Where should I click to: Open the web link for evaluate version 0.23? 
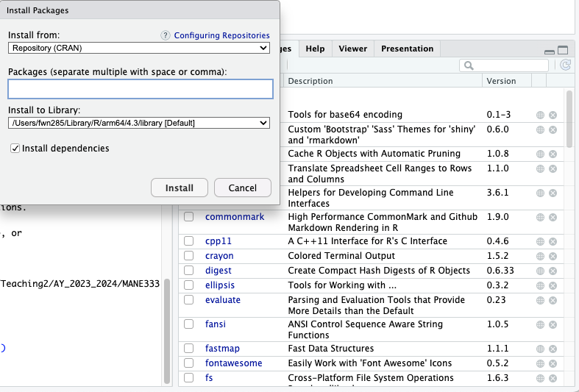(x=540, y=300)
